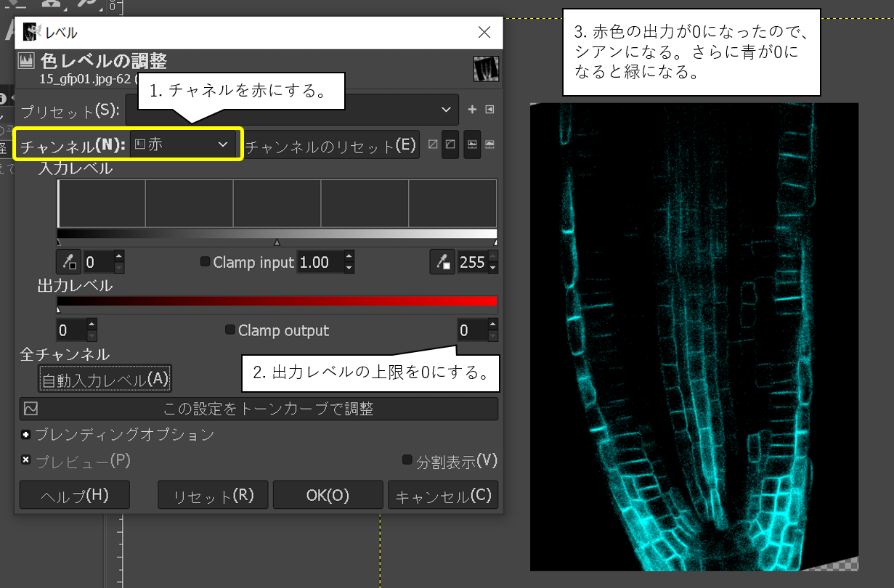Click the white point eyedropper picker
The width and height of the screenshot is (894, 588).
pos(442,262)
